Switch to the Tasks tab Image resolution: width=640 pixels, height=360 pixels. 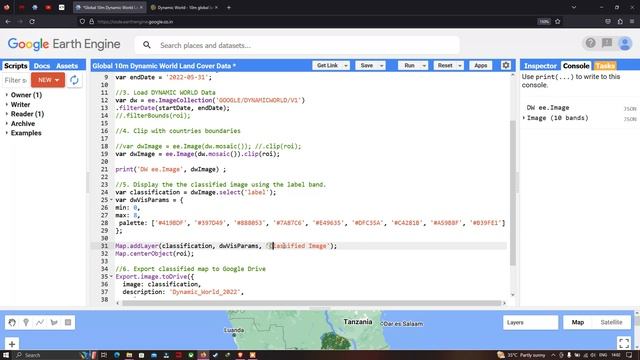605,66
